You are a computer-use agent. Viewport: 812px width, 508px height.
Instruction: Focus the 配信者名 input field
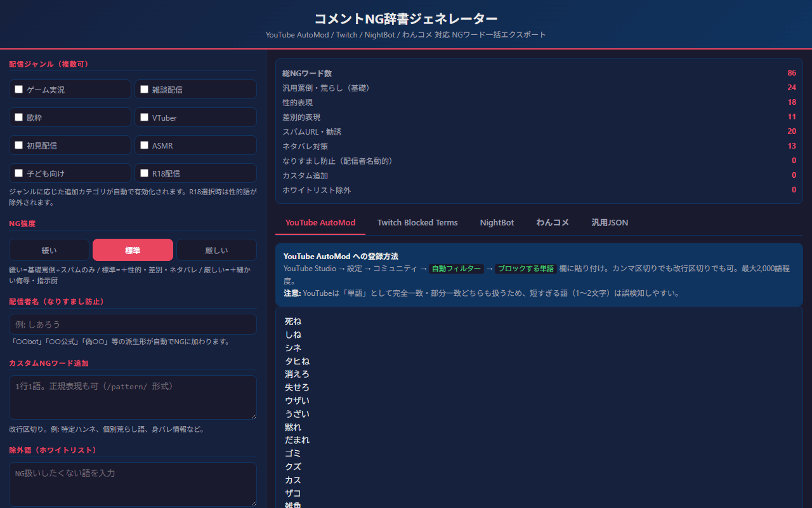[x=133, y=324]
